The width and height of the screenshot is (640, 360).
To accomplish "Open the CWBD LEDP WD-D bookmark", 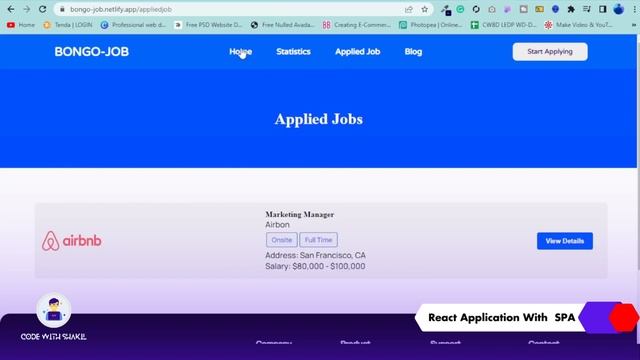I will pyautogui.click(x=503, y=25).
